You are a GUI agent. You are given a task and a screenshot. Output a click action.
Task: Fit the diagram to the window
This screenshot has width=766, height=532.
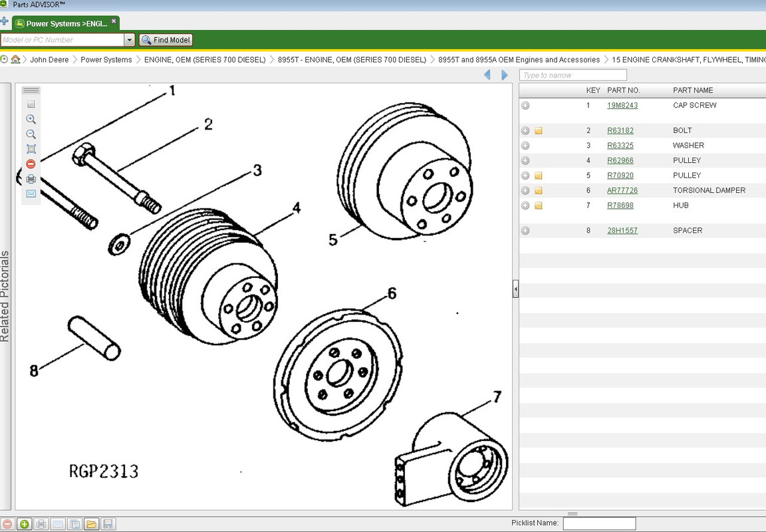tap(31, 149)
